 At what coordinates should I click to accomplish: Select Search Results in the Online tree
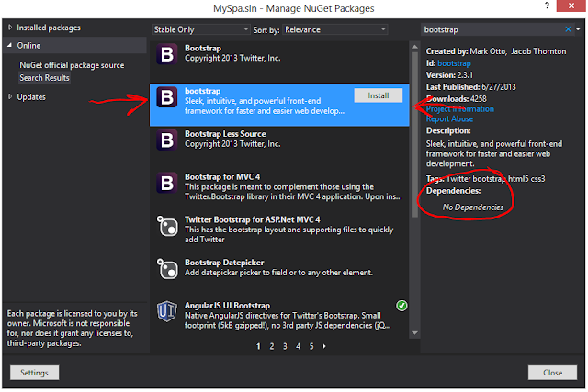click(x=44, y=78)
